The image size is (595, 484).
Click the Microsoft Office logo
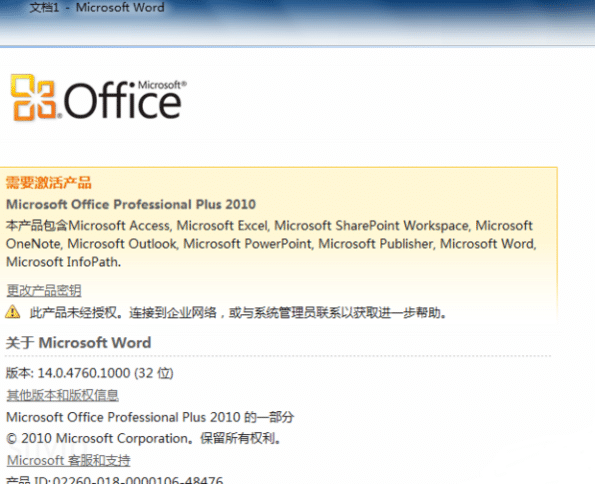click(99, 98)
